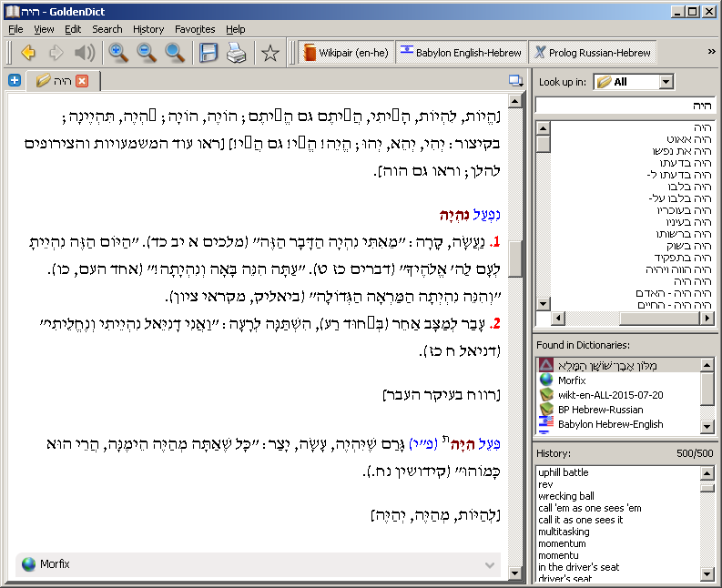Open the Look up in dropdown

click(x=633, y=82)
